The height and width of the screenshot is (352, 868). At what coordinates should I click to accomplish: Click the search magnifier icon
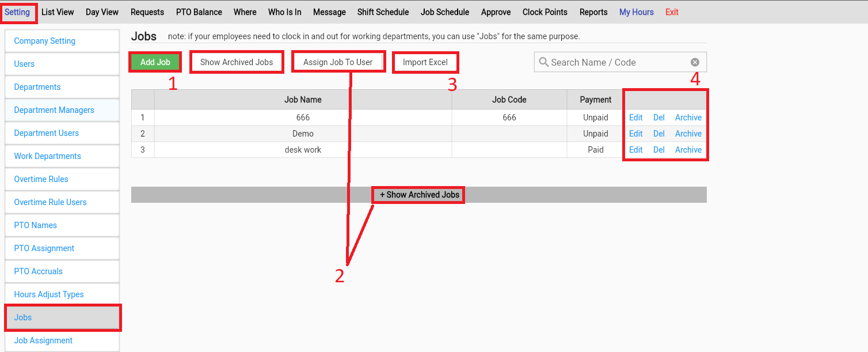pyautogui.click(x=543, y=62)
